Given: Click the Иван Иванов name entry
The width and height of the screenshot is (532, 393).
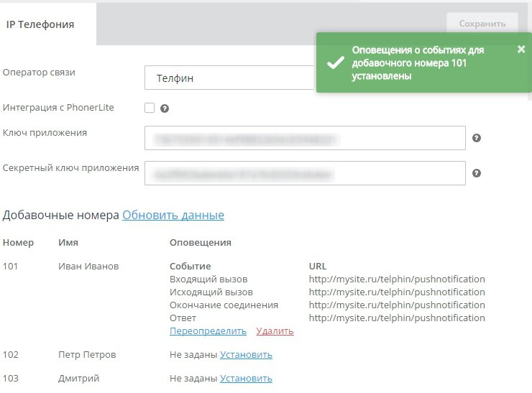Looking at the screenshot, I should point(88,267).
